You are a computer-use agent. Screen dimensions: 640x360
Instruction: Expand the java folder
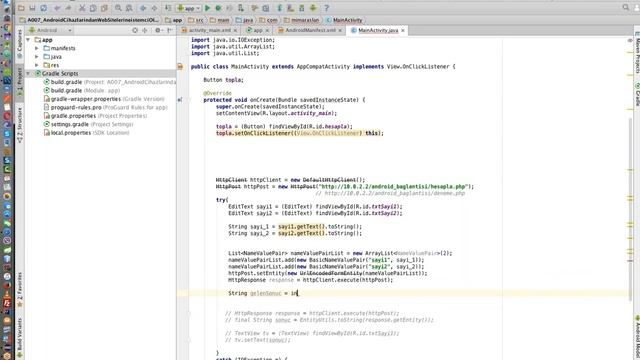[x=37, y=57]
